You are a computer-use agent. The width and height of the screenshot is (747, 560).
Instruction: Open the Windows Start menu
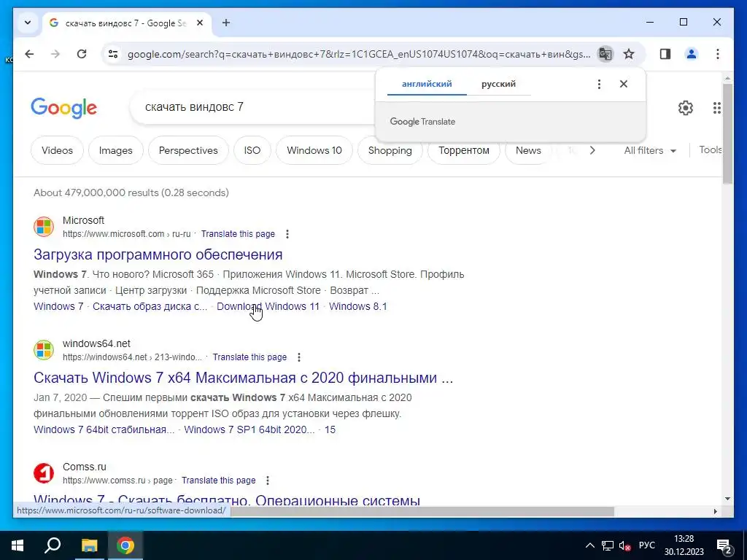pyautogui.click(x=18, y=545)
